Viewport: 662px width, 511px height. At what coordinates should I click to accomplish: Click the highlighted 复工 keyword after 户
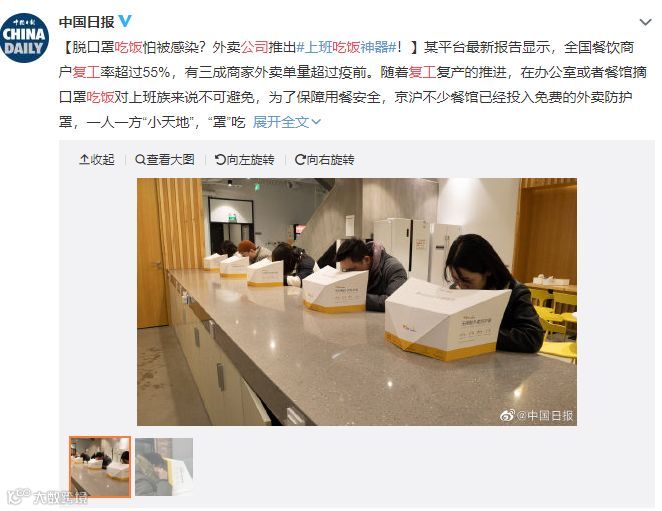(x=86, y=72)
